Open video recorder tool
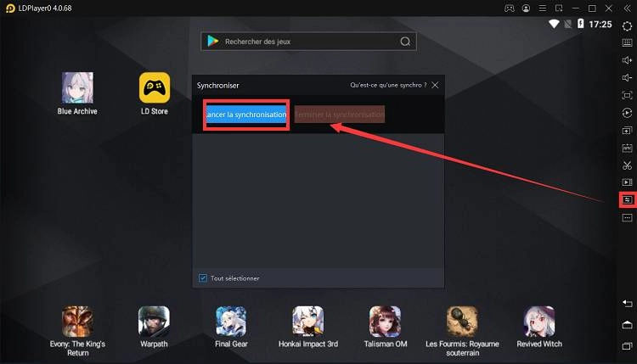637x364 pixels. [628, 182]
